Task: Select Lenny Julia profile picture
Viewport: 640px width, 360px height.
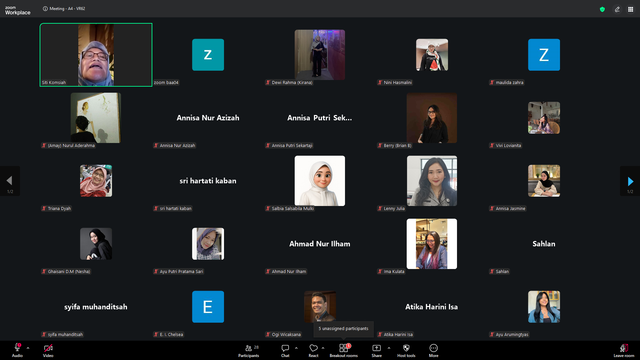Action: [x=432, y=181]
